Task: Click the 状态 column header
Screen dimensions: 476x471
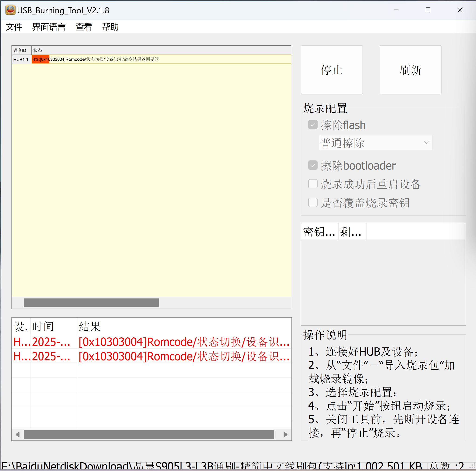Action: (38, 50)
